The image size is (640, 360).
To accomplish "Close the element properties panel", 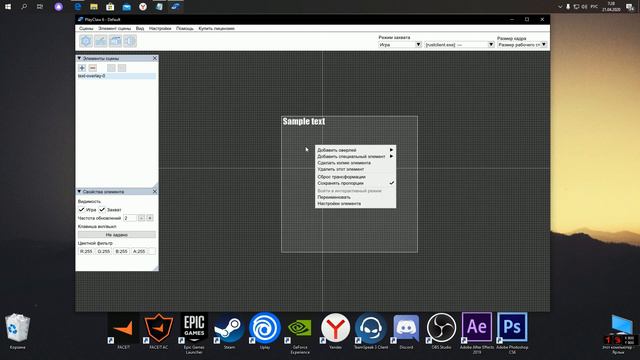I will tap(155, 191).
